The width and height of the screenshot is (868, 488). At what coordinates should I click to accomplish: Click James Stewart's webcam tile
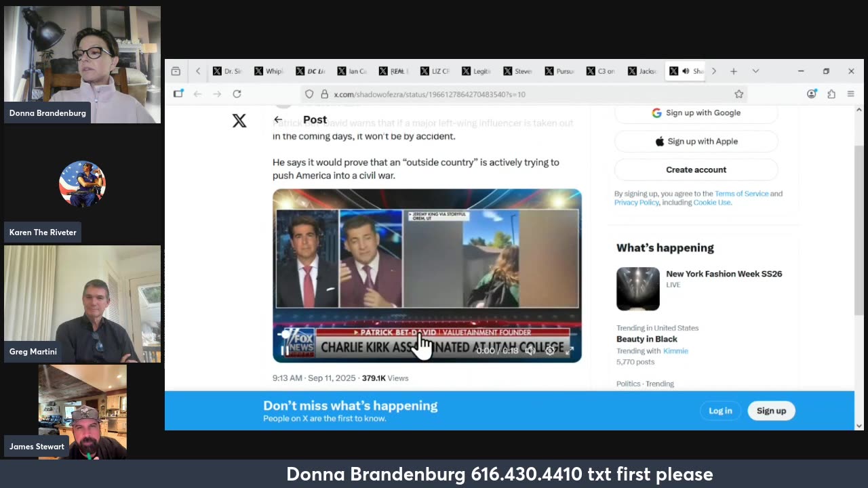pos(82,411)
